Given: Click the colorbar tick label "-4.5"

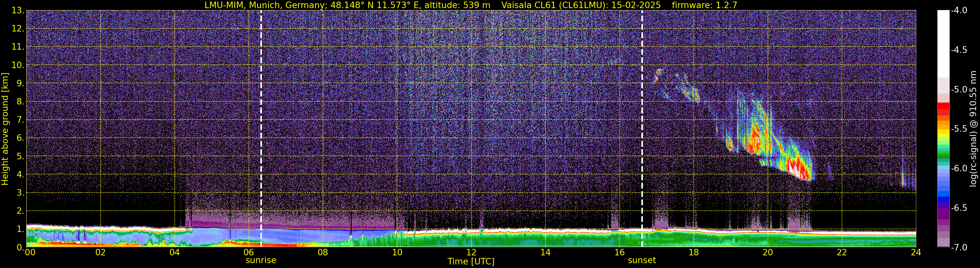Looking at the screenshot, I should 959,50.
